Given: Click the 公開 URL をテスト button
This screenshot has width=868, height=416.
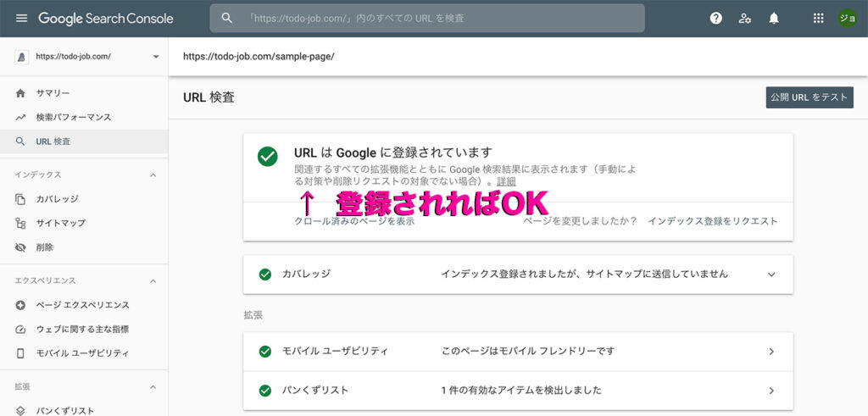Looking at the screenshot, I should click(x=810, y=97).
